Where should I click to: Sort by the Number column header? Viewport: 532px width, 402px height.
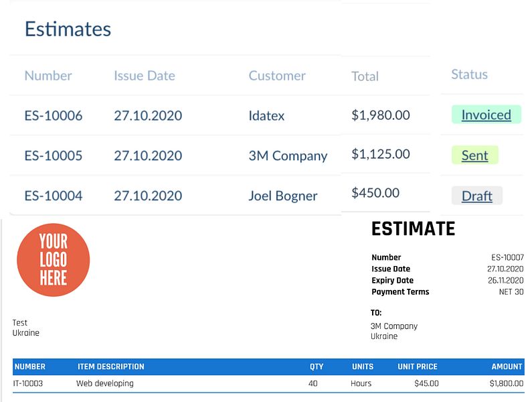coord(48,76)
